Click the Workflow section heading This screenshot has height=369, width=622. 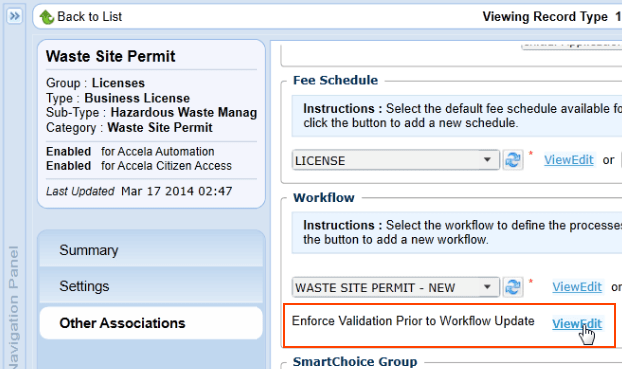(324, 198)
